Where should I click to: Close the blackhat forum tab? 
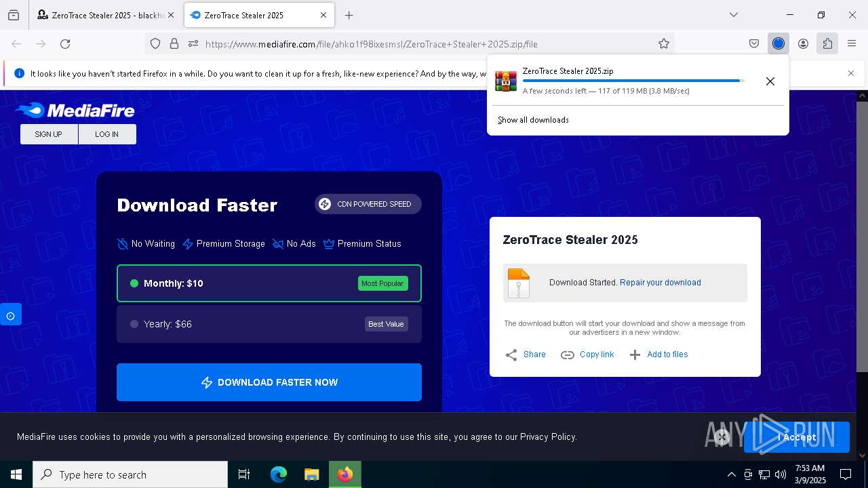pyautogui.click(x=171, y=15)
